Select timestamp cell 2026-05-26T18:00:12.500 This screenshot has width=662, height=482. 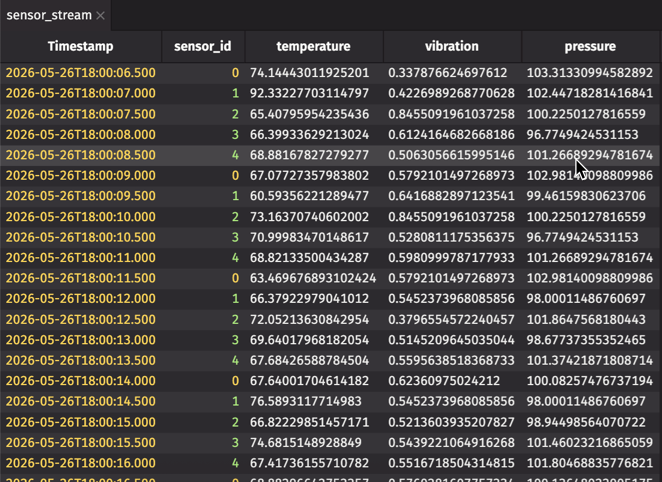click(81, 319)
